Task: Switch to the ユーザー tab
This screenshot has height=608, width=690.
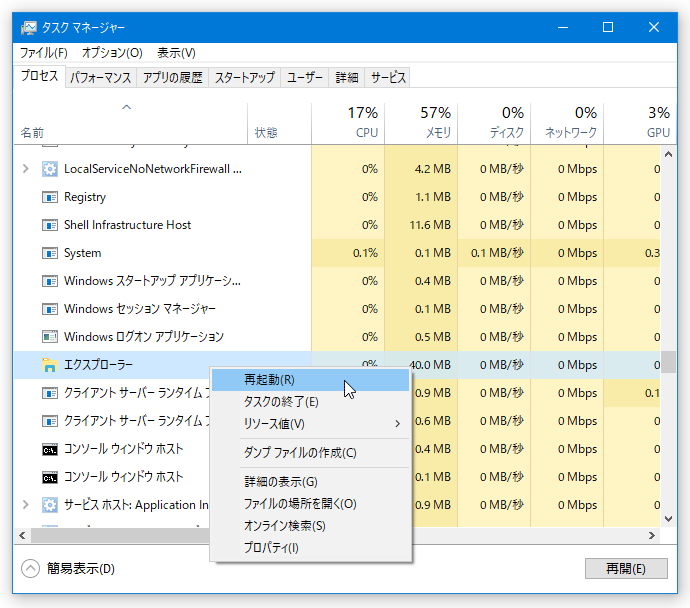Action: point(305,78)
